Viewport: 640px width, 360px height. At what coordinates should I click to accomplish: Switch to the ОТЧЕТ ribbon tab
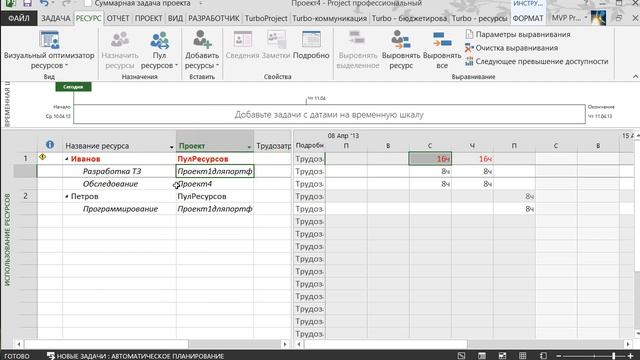tap(118, 18)
